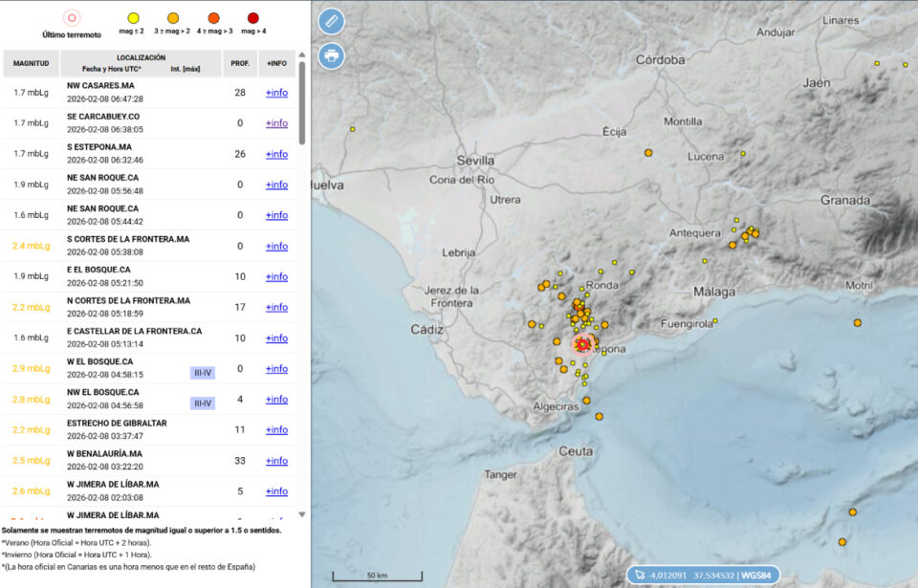Activate the ruler measure tool on map
The height and width of the screenshot is (588, 918).
click(331, 20)
